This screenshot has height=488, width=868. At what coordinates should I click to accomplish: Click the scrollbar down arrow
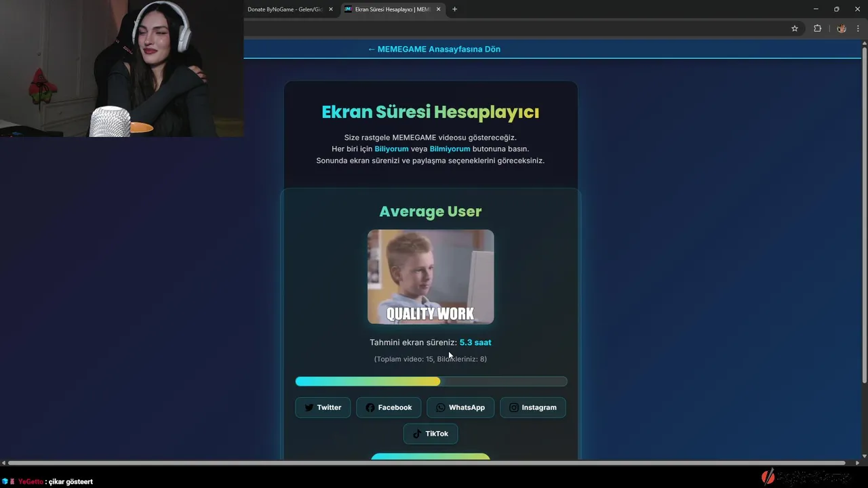pyautogui.click(x=864, y=455)
